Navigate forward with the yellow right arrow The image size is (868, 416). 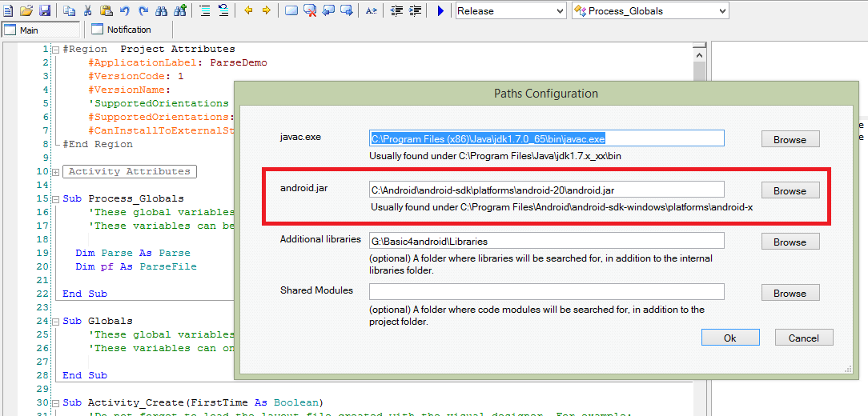click(x=267, y=10)
